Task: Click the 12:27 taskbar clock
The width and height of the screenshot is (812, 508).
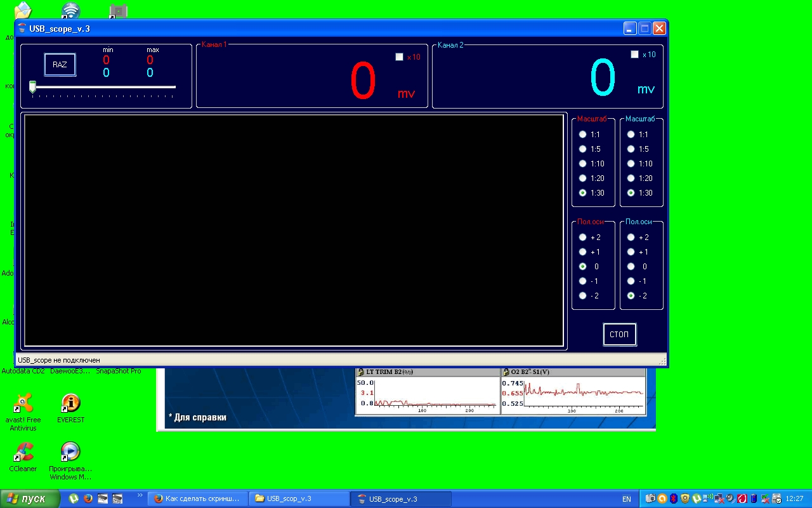Action: click(x=794, y=498)
